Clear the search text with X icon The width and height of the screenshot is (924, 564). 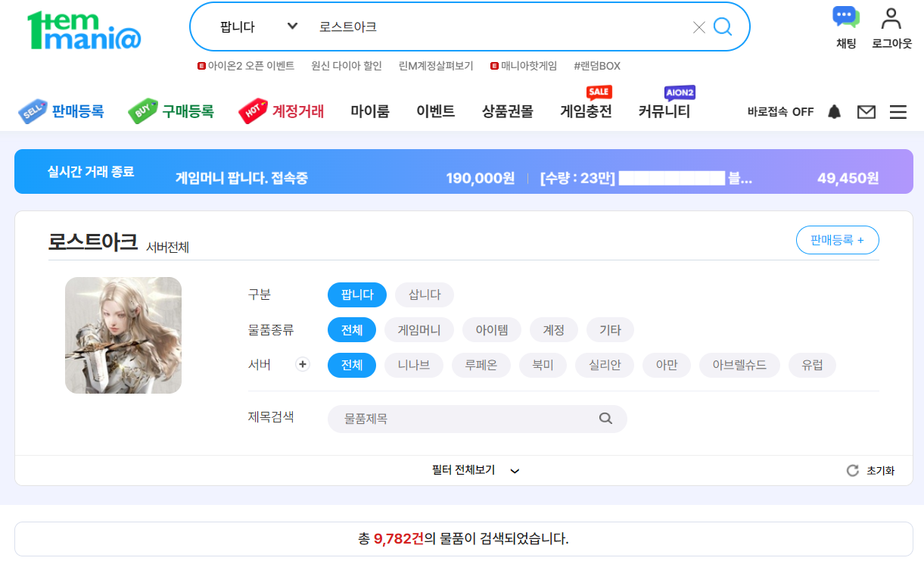[x=698, y=27]
